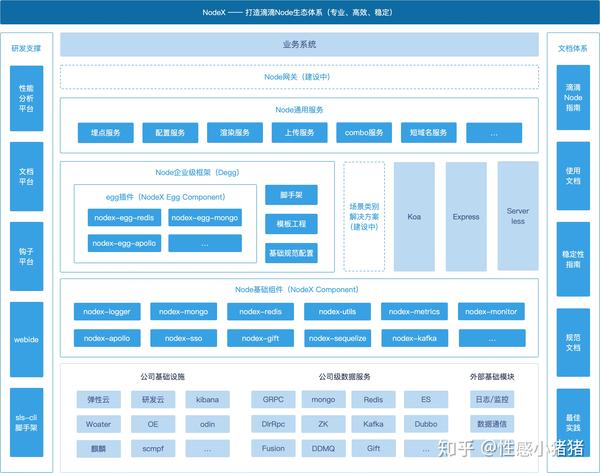Click the nodex-mongo box
600x473 pixels.
pyautogui.click(x=184, y=312)
